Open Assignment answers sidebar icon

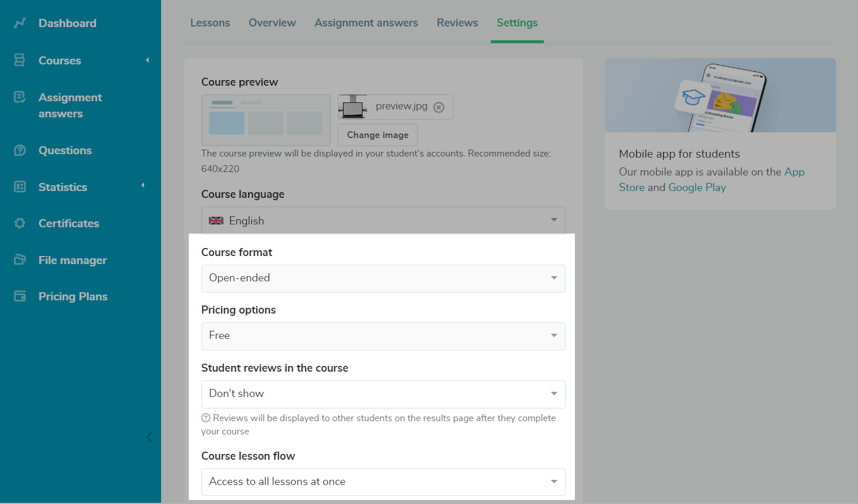click(x=20, y=97)
